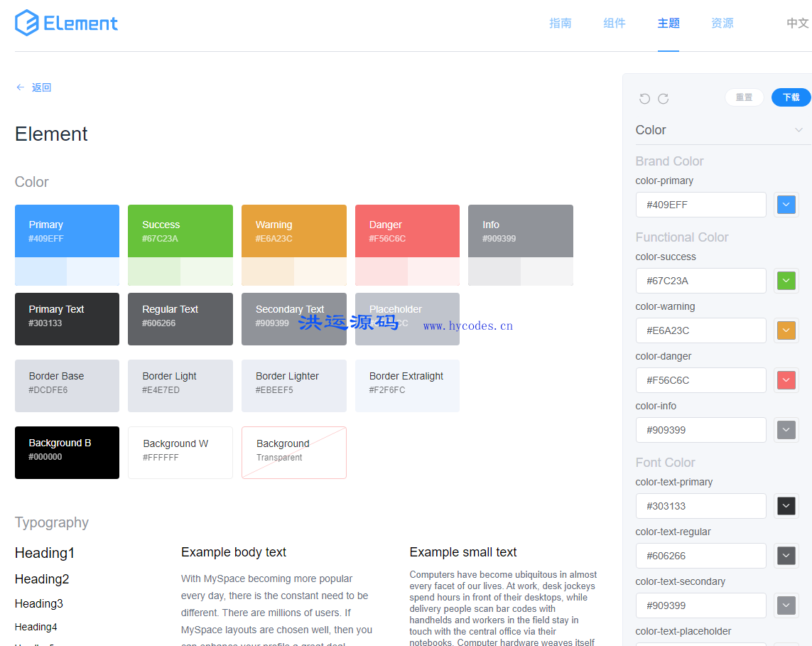This screenshot has width=812, height=646.
Task: Click the "Heading1" sample text
Action: pyautogui.click(x=45, y=553)
